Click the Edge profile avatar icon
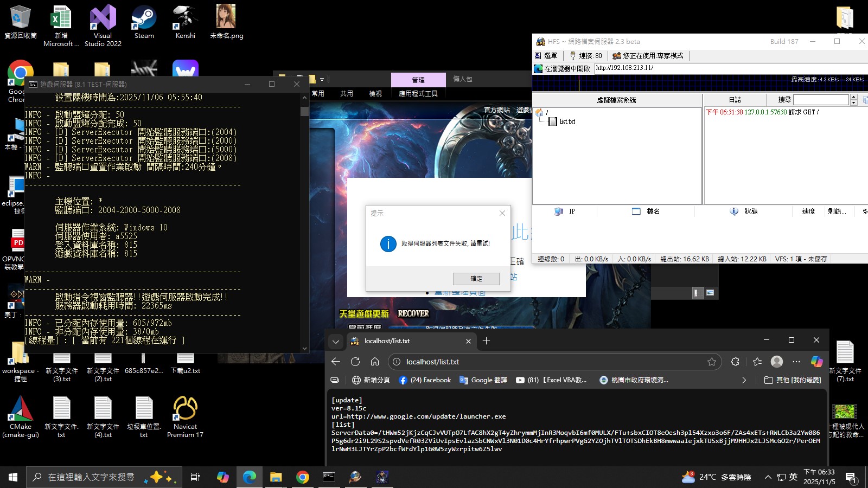 tap(777, 362)
